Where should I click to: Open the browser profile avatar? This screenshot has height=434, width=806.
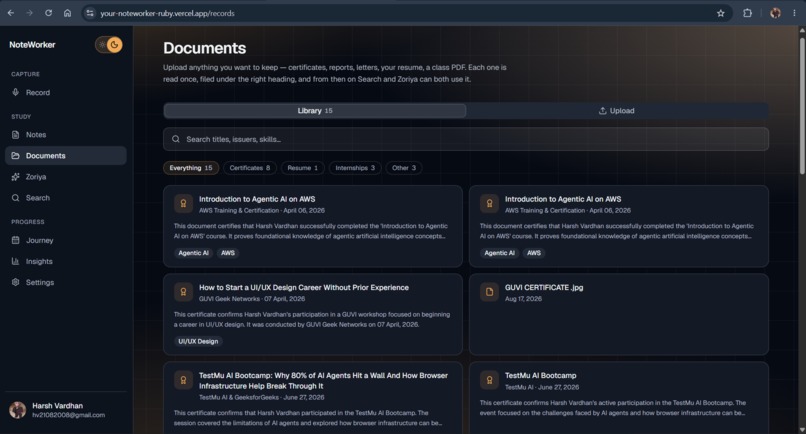[775, 13]
